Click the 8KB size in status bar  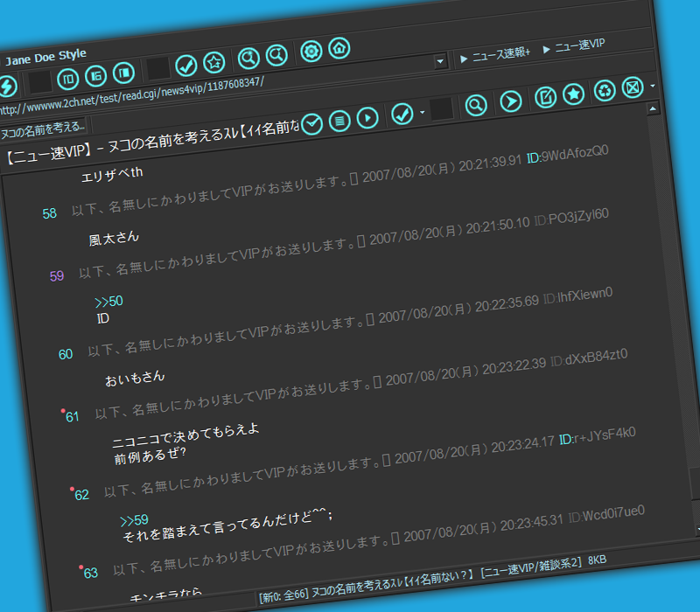(x=598, y=560)
